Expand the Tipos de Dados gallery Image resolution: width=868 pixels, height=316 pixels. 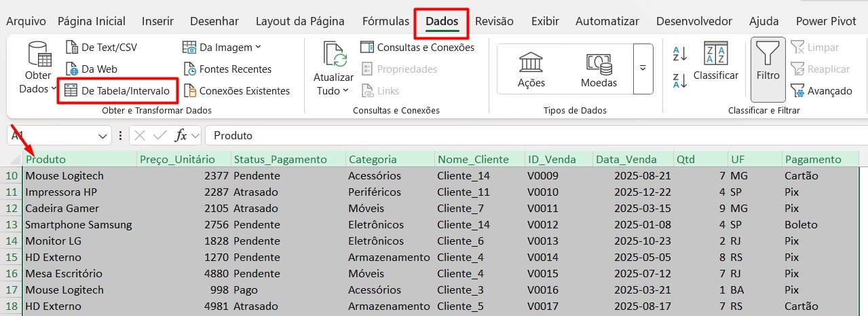coord(642,69)
